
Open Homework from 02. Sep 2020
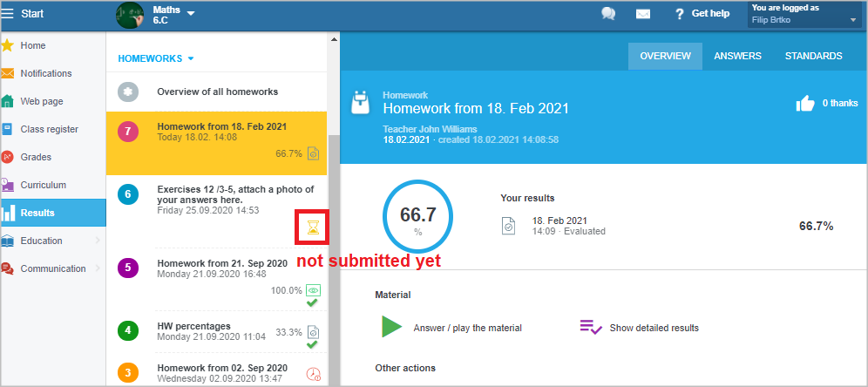tap(216, 371)
